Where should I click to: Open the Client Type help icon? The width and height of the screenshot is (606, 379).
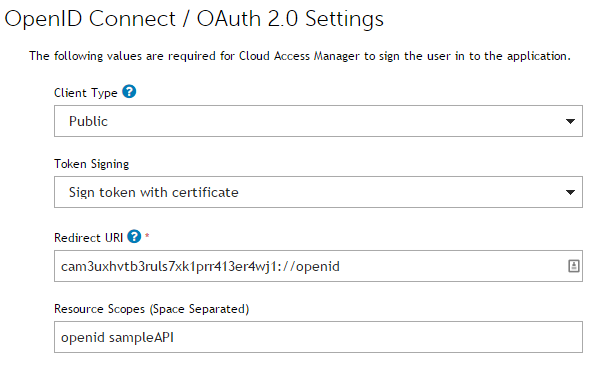[x=129, y=92]
